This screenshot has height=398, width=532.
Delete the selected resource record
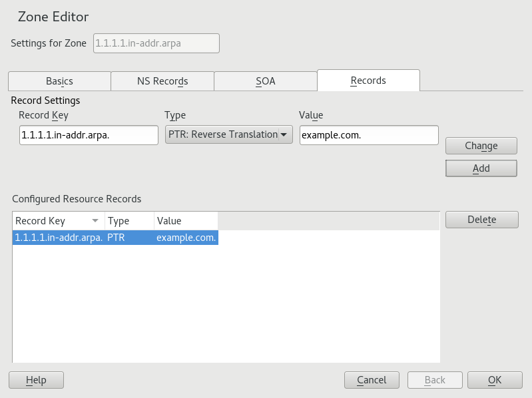click(x=481, y=220)
